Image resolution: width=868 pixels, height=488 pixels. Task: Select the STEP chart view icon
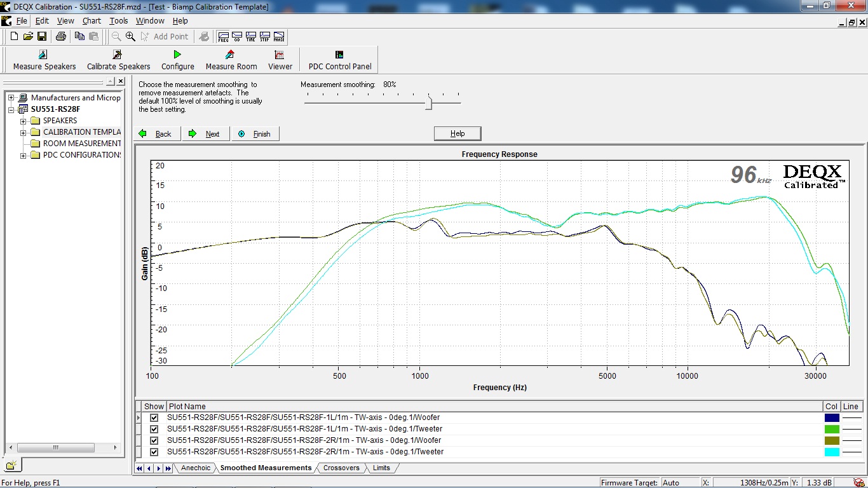pyautogui.click(x=265, y=37)
